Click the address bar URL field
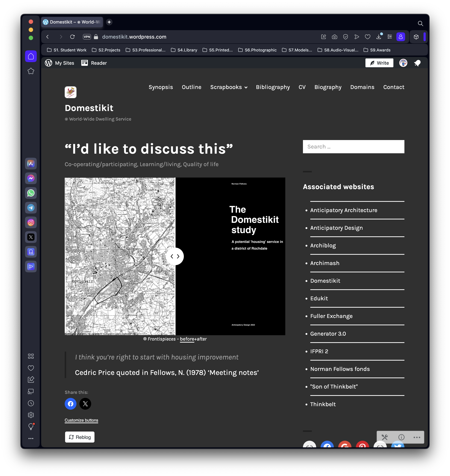This screenshot has height=476, width=450. [x=134, y=37]
